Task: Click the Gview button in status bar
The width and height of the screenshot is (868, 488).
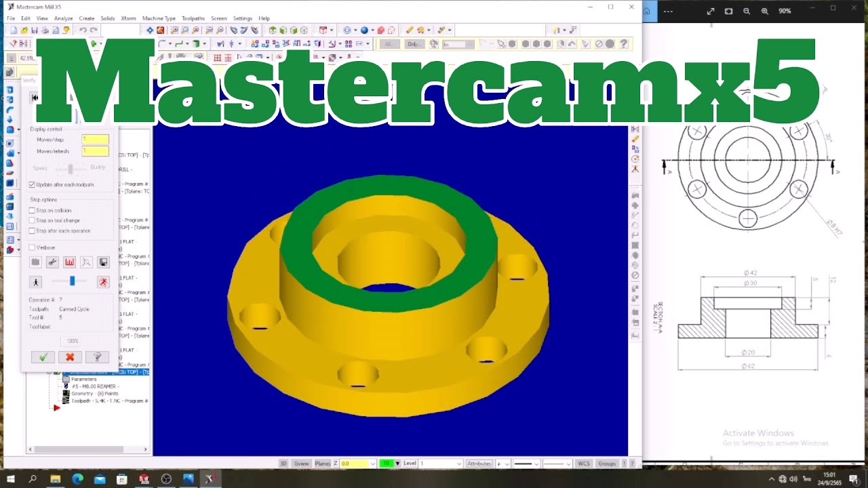Action: coord(302,464)
